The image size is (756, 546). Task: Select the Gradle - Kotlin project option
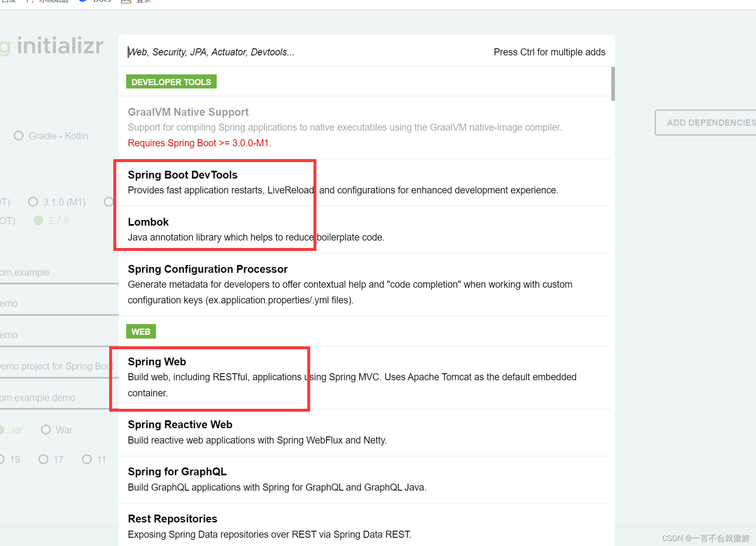51,136
